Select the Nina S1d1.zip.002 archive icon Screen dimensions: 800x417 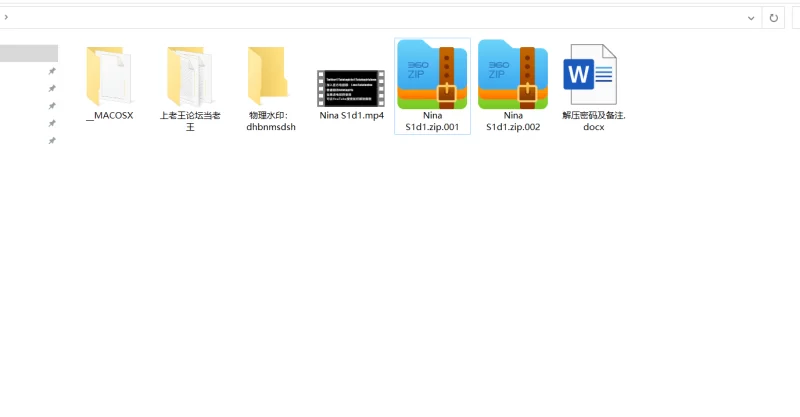513,75
